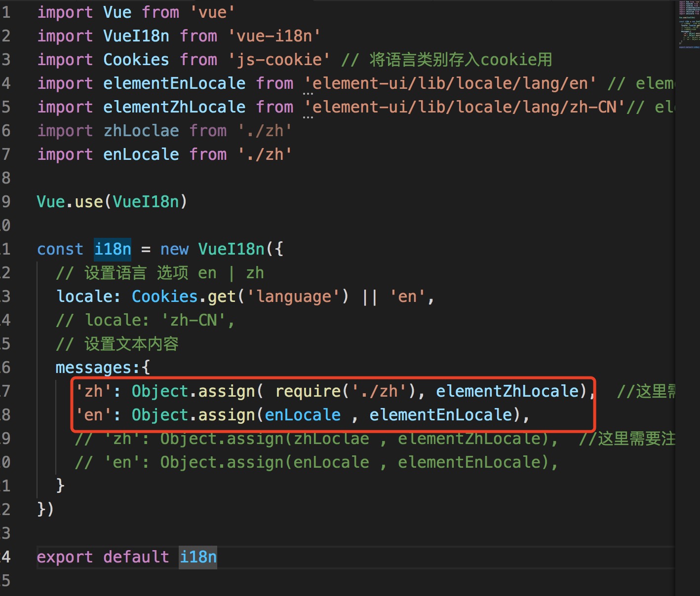Click the 'js-cookie' string
The width and height of the screenshot is (700, 596).
tap(279, 60)
